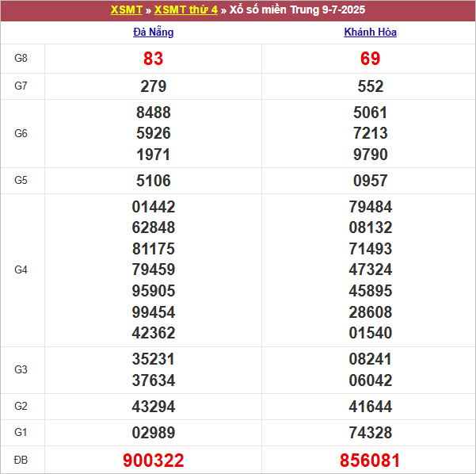Image resolution: width=476 pixels, height=474 pixels.
Task: Select Khánh Hòa G7 number 552
Action: (x=371, y=86)
